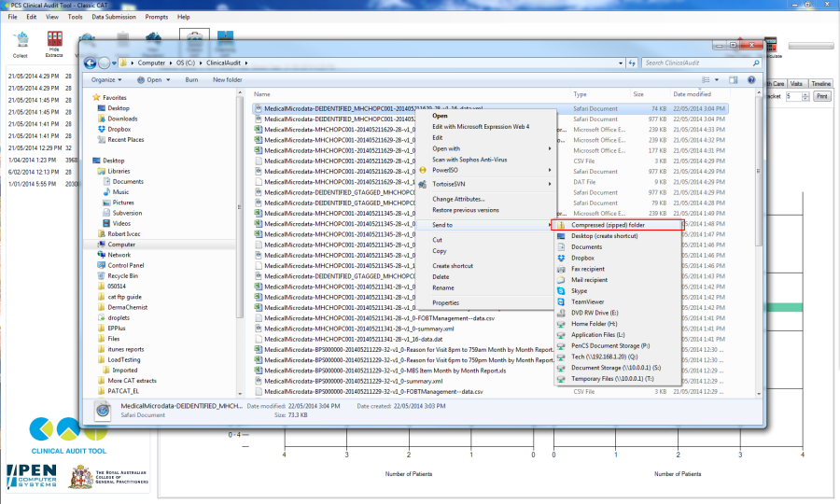Click the Explorer Forward arrow button
840x504 pixels.
104,63
